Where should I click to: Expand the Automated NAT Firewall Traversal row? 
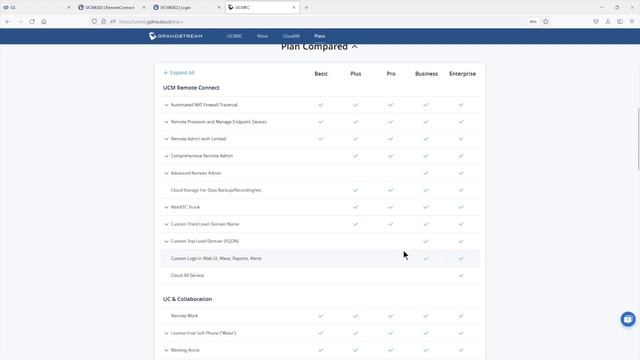click(x=166, y=105)
